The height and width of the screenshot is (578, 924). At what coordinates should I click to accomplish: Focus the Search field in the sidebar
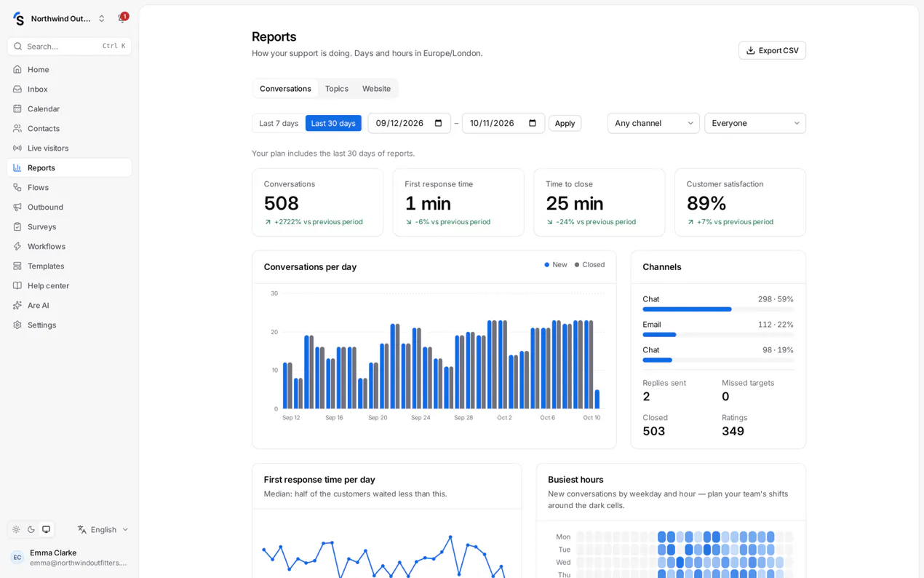click(69, 46)
